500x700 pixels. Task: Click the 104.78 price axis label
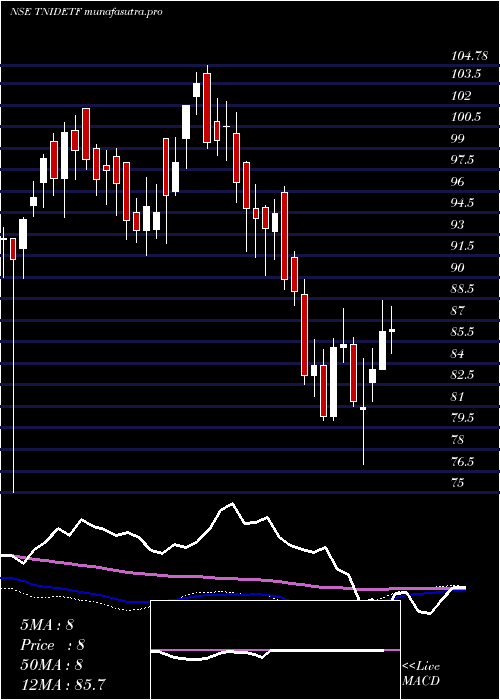click(x=468, y=56)
